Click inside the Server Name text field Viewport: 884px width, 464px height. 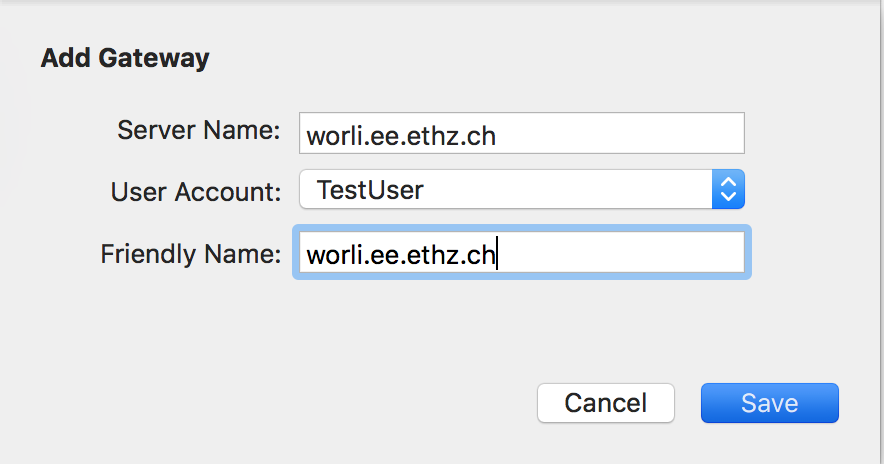click(x=522, y=134)
